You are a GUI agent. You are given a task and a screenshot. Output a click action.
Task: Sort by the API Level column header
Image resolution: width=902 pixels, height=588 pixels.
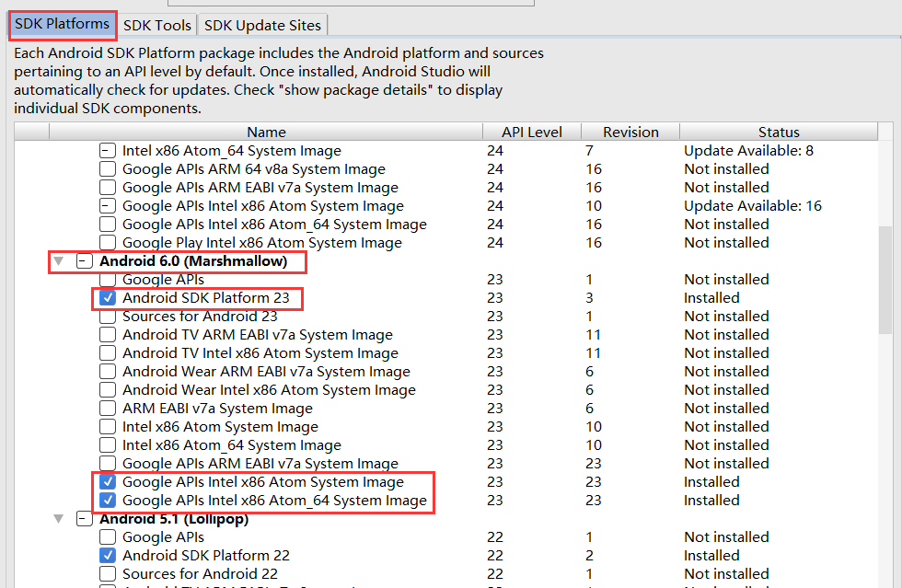(x=532, y=132)
